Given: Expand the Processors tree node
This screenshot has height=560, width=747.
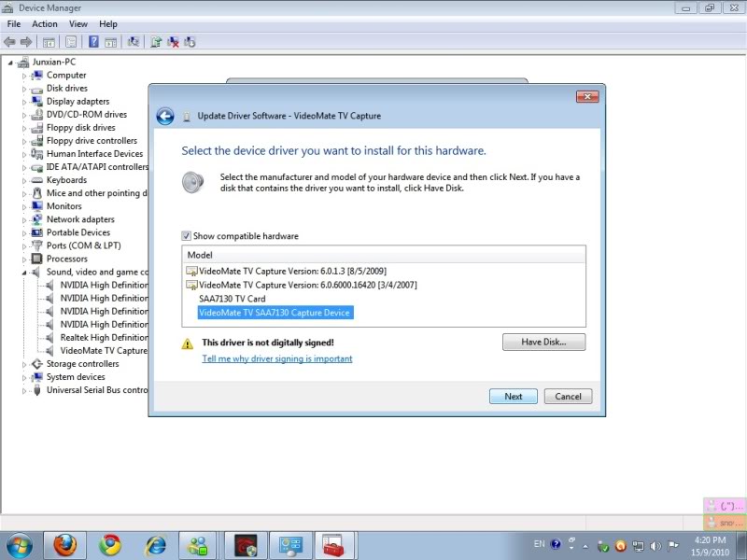Looking at the screenshot, I should 25,259.
